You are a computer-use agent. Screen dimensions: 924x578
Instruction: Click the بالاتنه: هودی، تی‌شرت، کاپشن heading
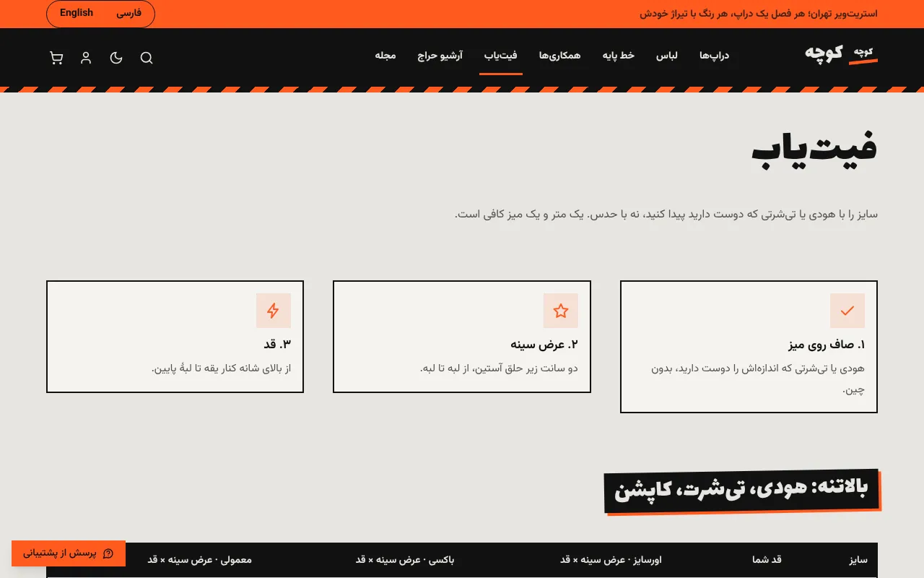pyautogui.click(x=741, y=490)
